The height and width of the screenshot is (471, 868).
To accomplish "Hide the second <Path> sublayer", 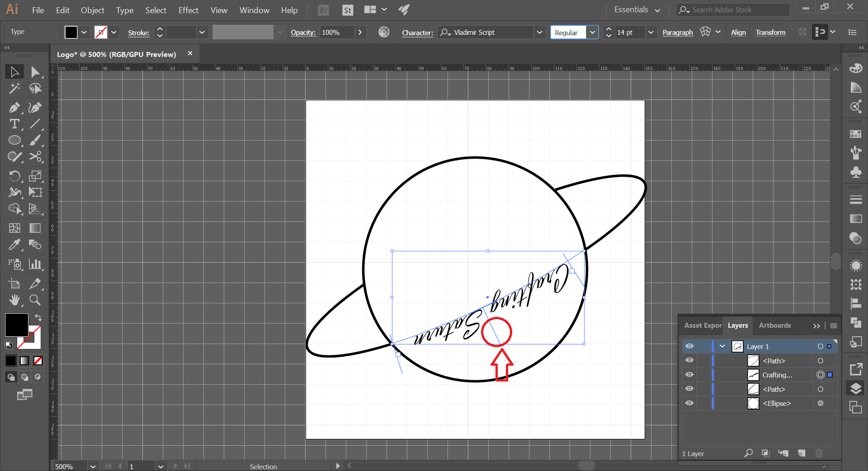I will click(689, 389).
